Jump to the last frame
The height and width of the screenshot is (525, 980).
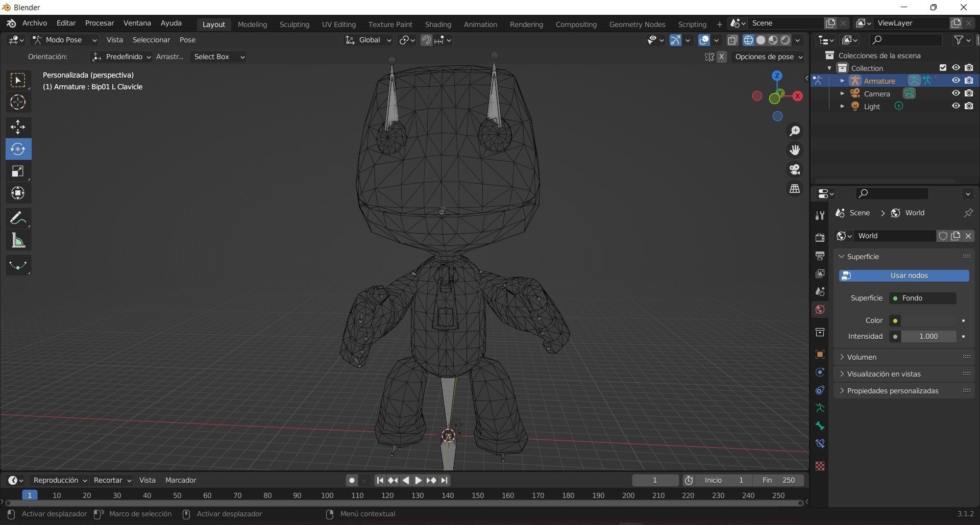pos(444,480)
